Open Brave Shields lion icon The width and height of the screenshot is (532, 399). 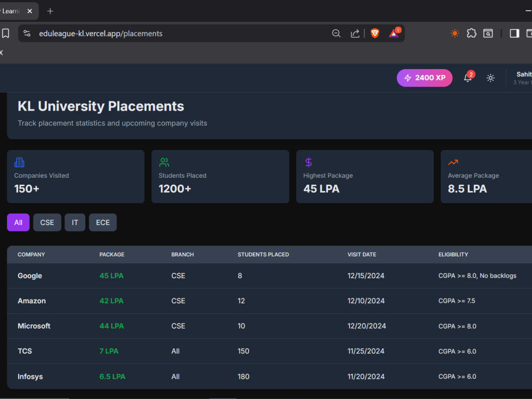375,33
